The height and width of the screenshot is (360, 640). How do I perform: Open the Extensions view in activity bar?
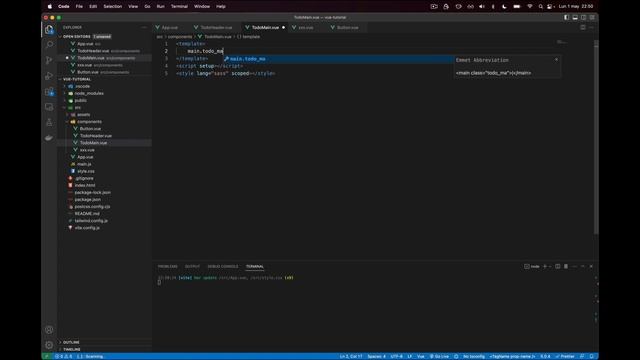point(49,91)
